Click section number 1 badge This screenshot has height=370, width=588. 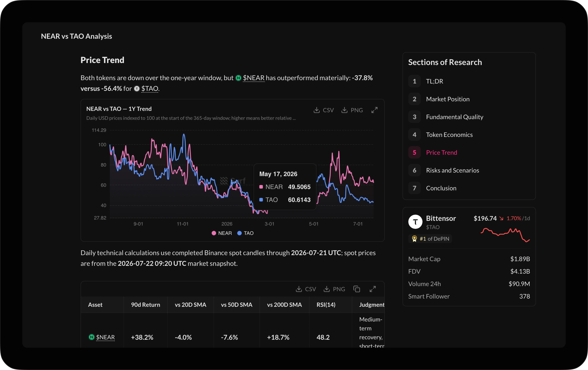point(414,81)
